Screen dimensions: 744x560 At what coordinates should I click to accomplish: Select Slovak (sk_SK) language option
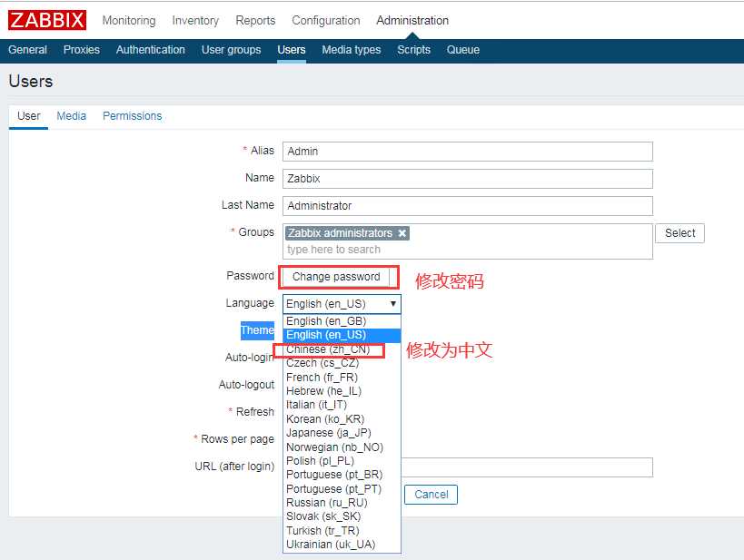point(342,516)
